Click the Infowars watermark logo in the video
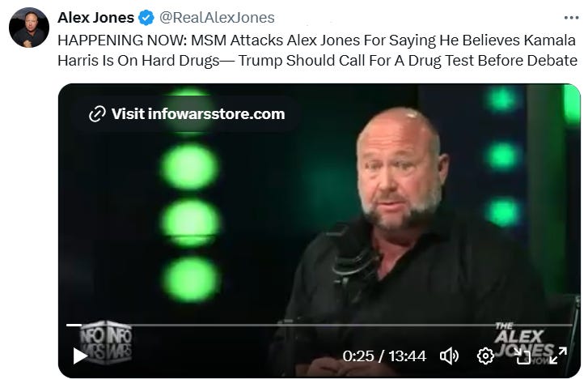The width and height of the screenshot is (588, 379). point(105,343)
